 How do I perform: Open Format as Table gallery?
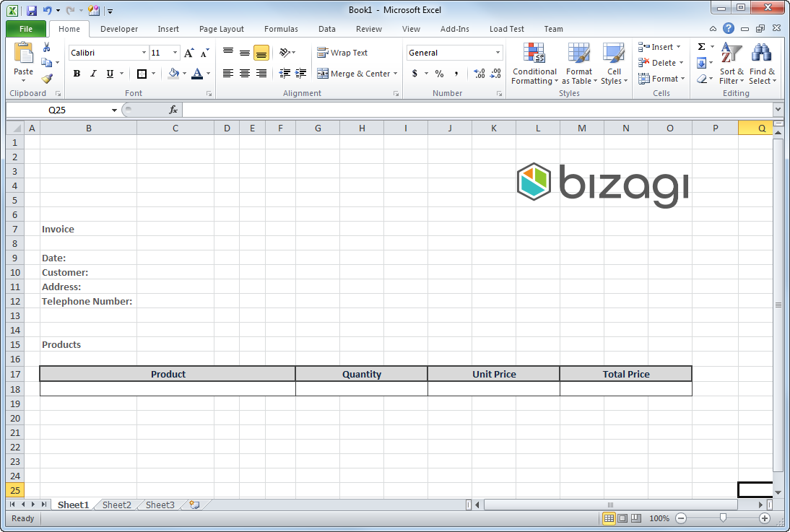[579, 64]
